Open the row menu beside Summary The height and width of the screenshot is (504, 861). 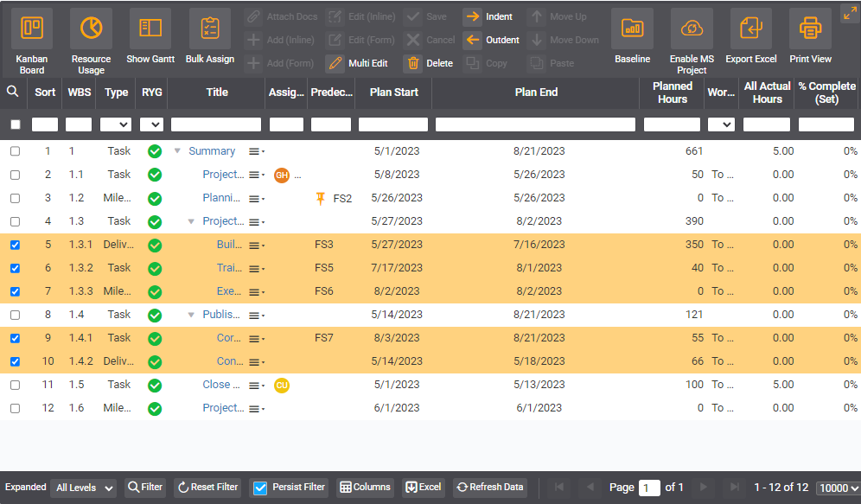(253, 150)
